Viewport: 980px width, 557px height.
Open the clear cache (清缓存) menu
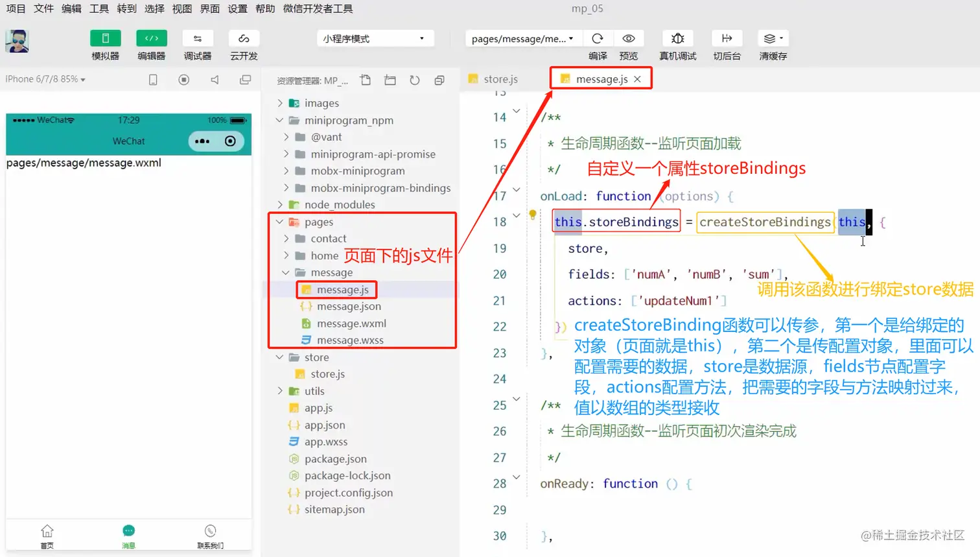(773, 38)
